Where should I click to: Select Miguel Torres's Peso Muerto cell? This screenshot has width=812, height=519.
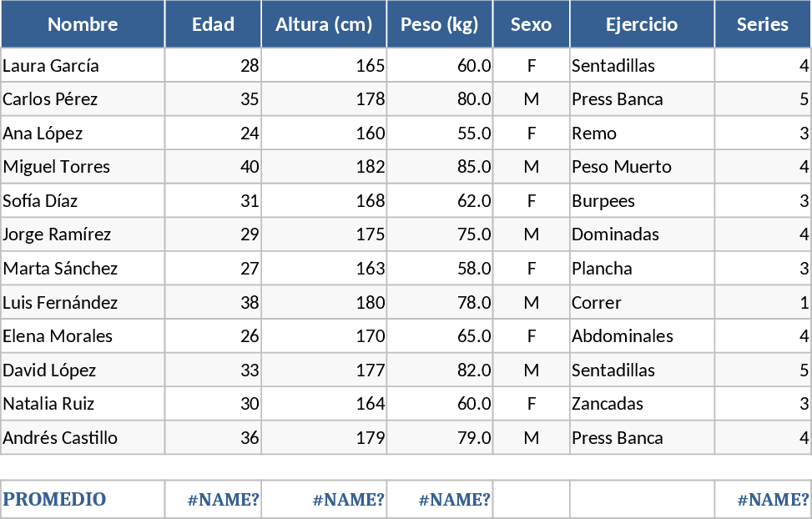pyautogui.click(x=642, y=167)
